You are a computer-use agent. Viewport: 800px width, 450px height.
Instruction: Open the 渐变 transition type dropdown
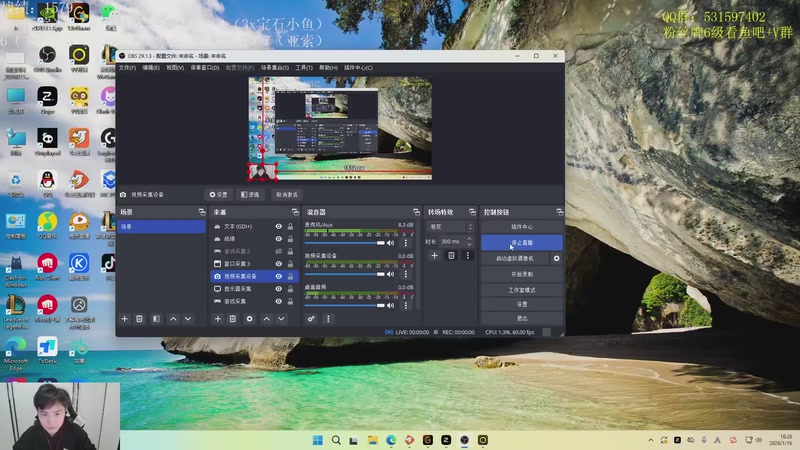449,227
